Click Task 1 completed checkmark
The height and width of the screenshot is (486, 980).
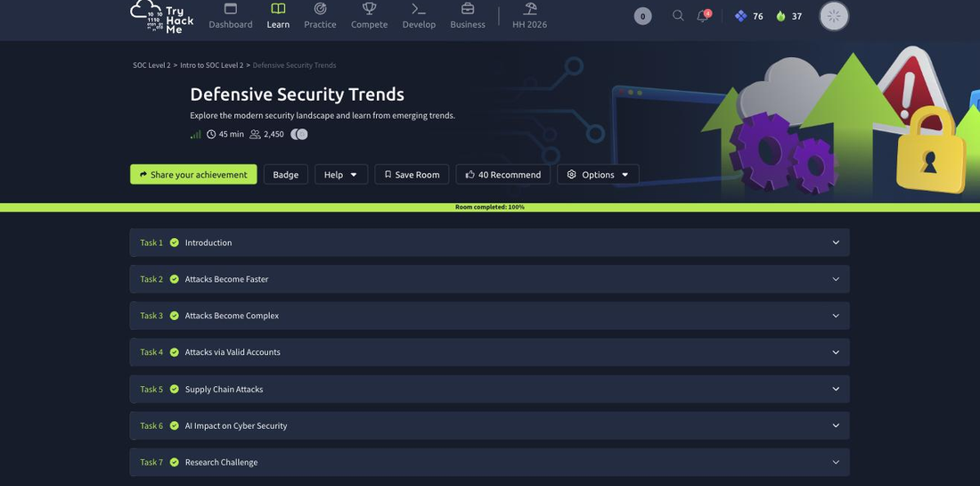click(175, 243)
